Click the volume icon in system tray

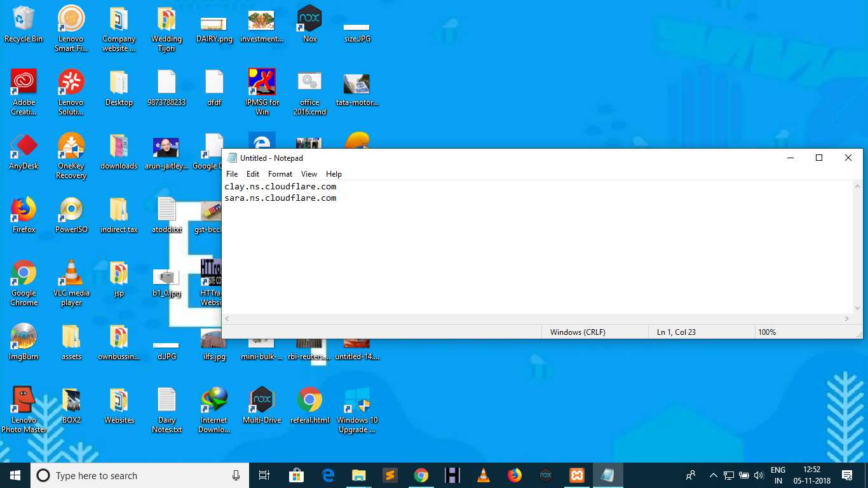click(x=758, y=475)
